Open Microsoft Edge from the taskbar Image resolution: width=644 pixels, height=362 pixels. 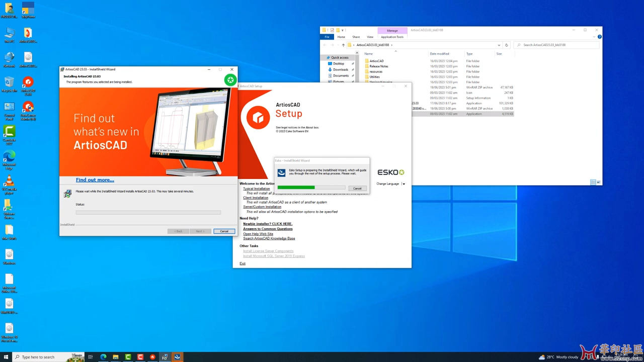click(x=103, y=357)
